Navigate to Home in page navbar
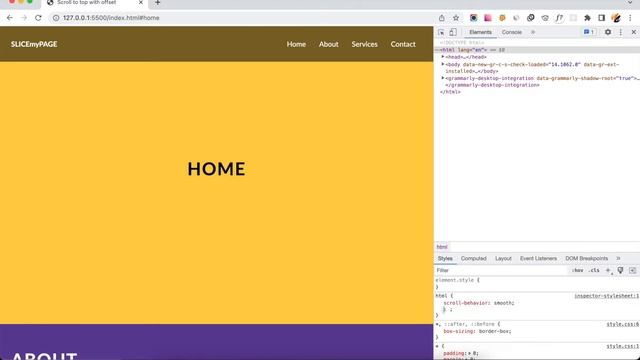The image size is (640, 360). [x=296, y=44]
